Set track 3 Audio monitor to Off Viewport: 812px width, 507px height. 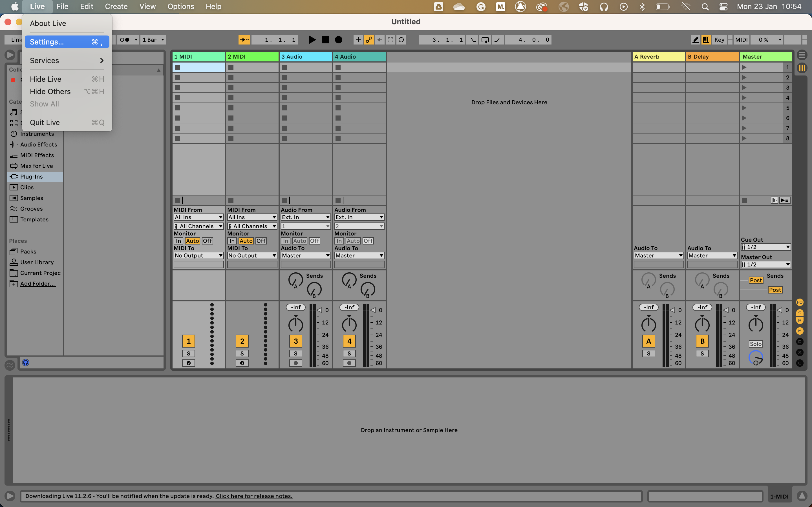[314, 241]
